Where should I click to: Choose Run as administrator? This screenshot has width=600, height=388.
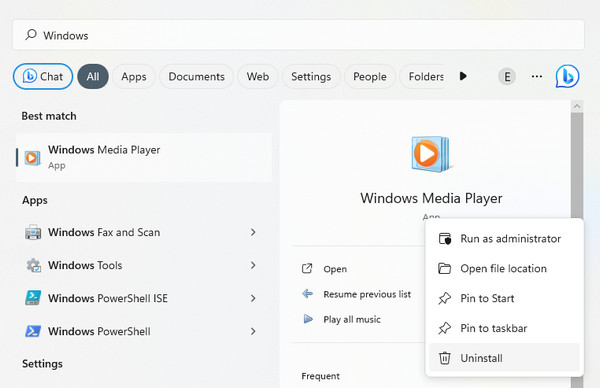(504, 239)
